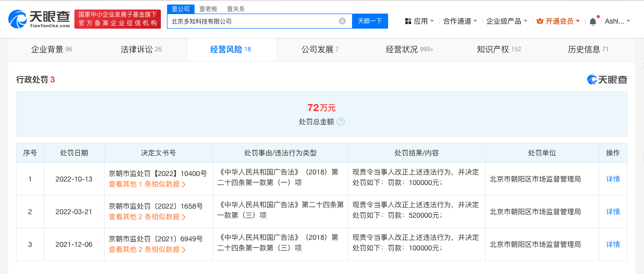Click the 天眼一下 search button
This screenshot has width=644, height=274.
[370, 21]
